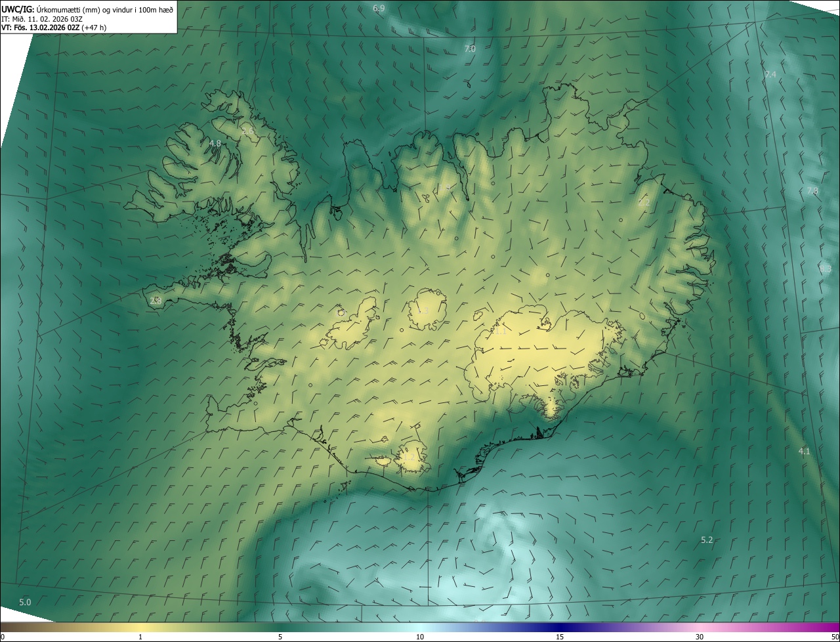This screenshot has height=642, width=840.
Task: Click the colorbar tick label 30
Action: 700,637
